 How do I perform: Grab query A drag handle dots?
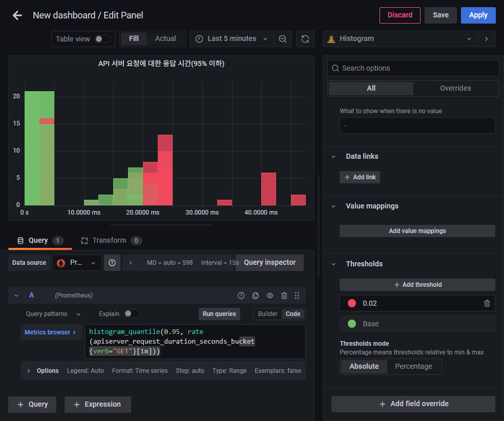(297, 296)
